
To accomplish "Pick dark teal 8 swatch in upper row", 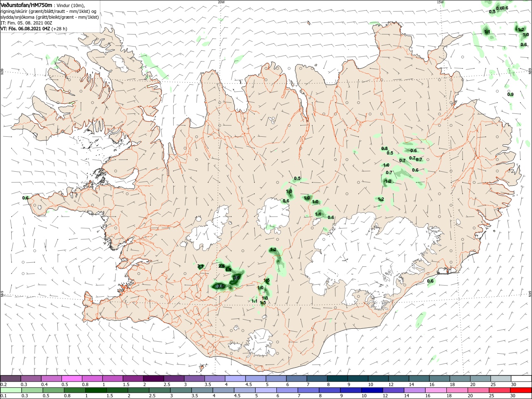I will point(337,379).
